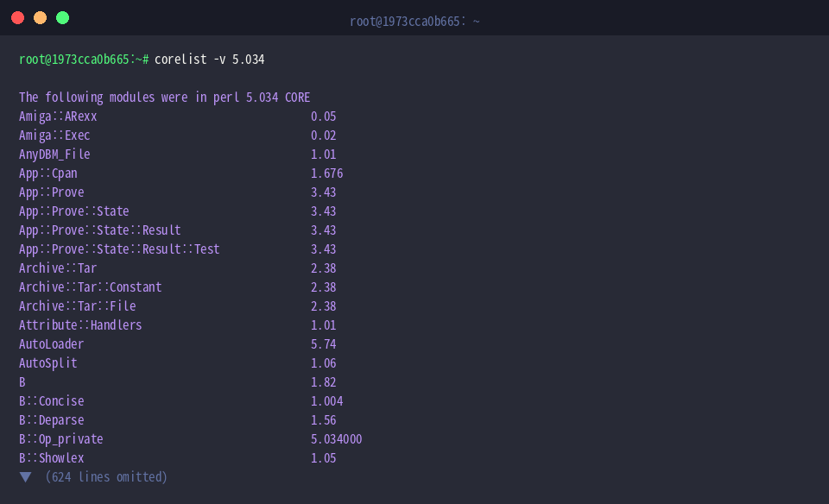This screenshot has height=504, width=829.
Task: Click the yellow minimize window button
Action: point(41,18)
